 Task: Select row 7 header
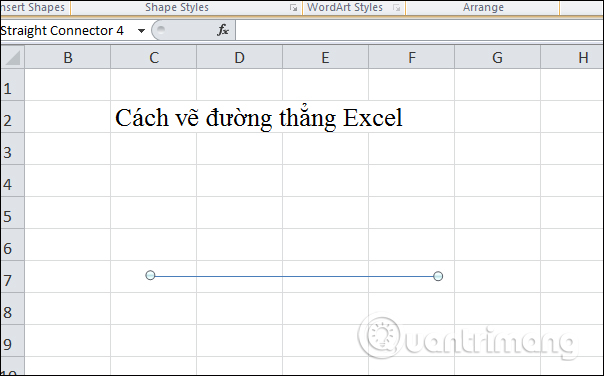click(12, 277)
